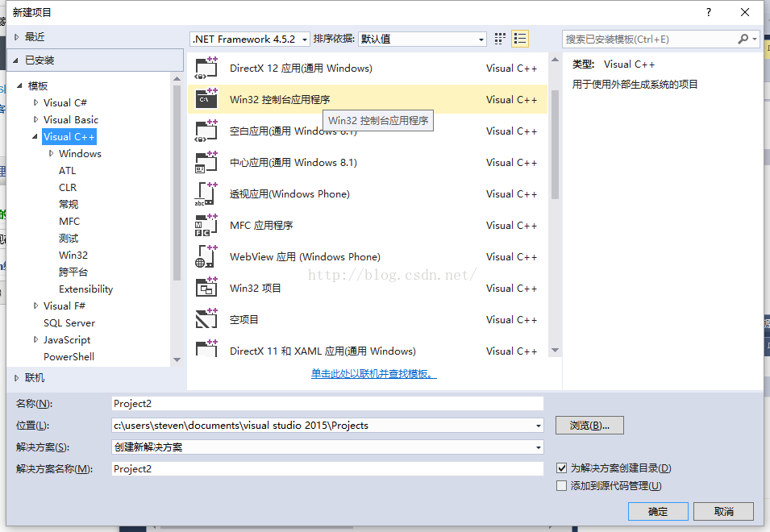Click the Win32 console application template icon
The width and height of the screenshot is (770, 532).
pyautogui.click(x=206, y=100)
